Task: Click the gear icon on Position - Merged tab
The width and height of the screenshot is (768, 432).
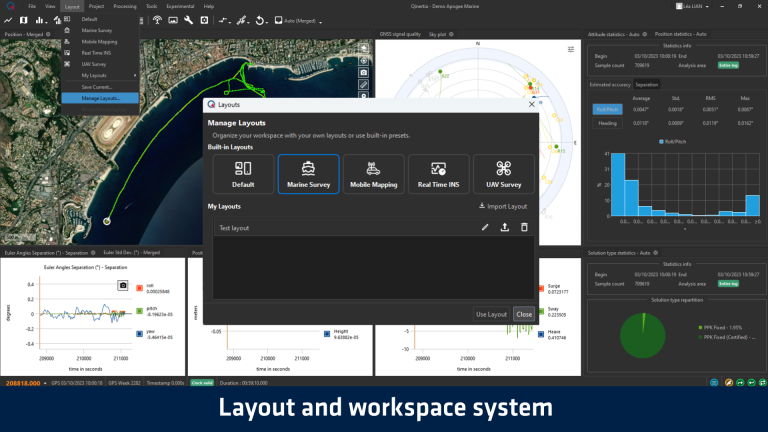Action: (48, 34)
